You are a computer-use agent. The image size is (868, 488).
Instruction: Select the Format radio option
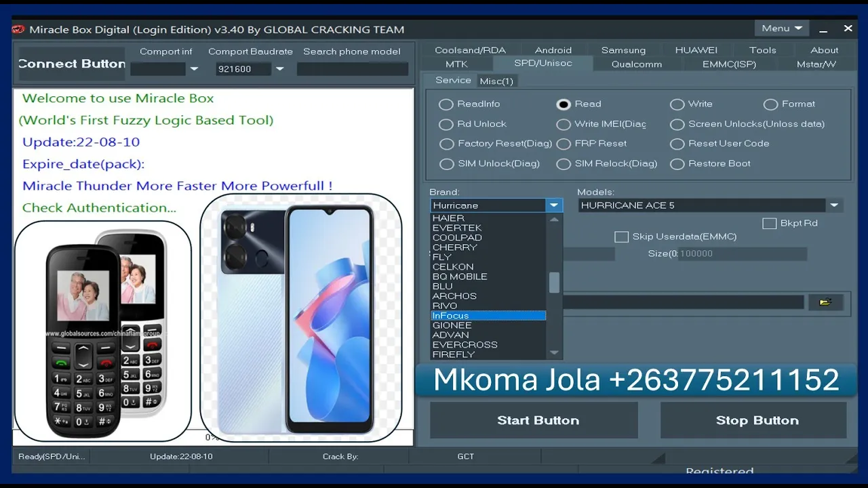tap(770, 104)
